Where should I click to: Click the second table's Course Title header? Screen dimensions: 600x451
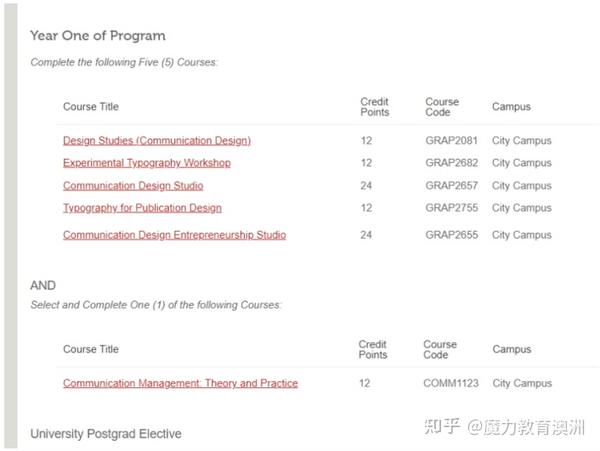[x=91, y=349]
